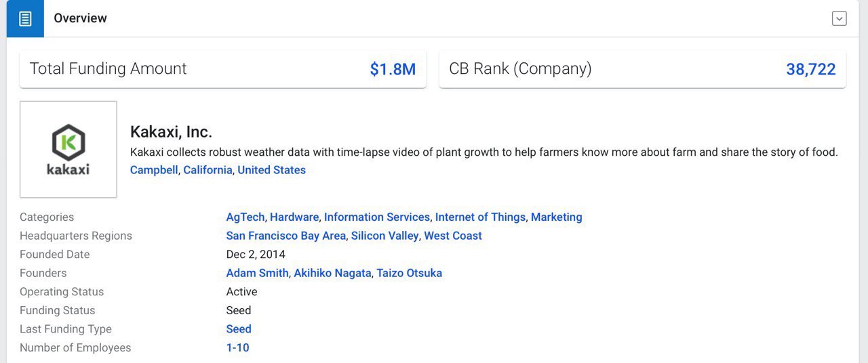Click the Internet of Things category
The width and height of the screenshot is (868, 363).
click(x=480, y=217)
